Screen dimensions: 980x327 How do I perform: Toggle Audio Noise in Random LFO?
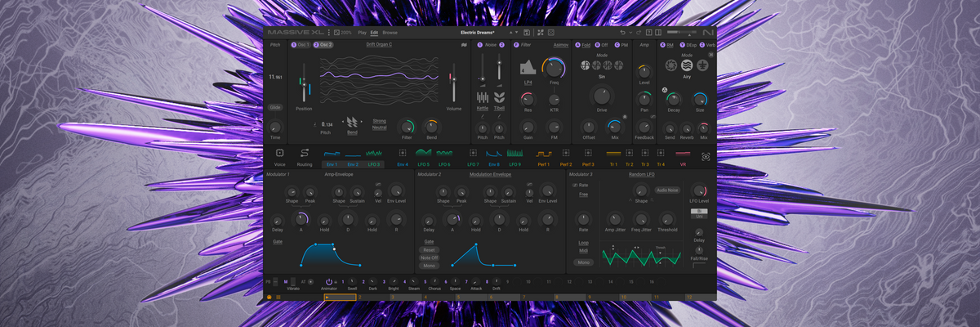click(667, 190)
